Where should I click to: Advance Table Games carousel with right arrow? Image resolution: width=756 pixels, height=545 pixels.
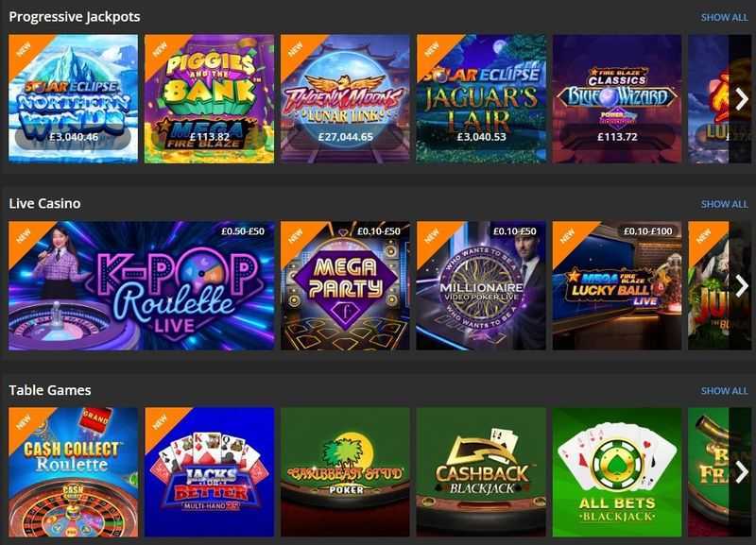[x=741, y=472]
